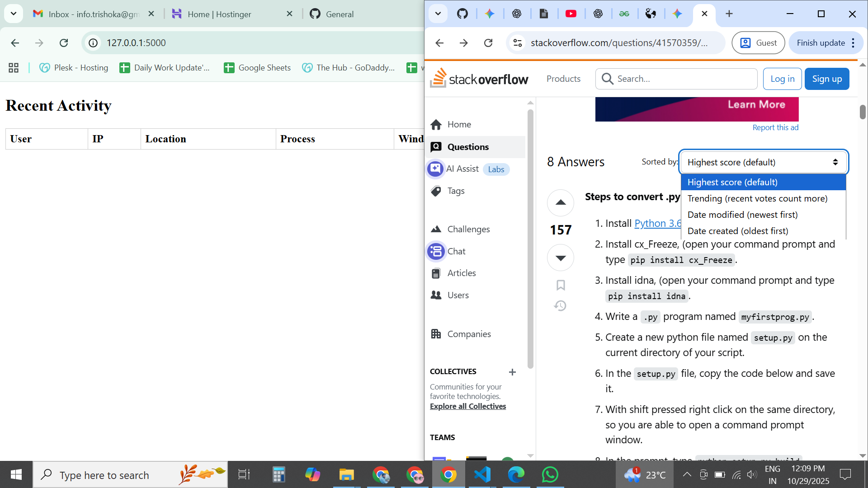Add a collective with plus icon

click(x=512, y=372)
